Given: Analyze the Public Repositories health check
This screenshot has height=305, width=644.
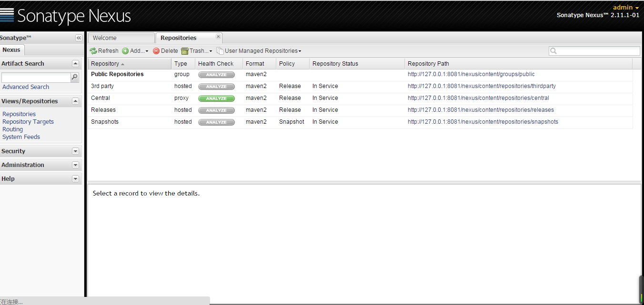Looking at the screenshot, I should [x=216, y=75].
